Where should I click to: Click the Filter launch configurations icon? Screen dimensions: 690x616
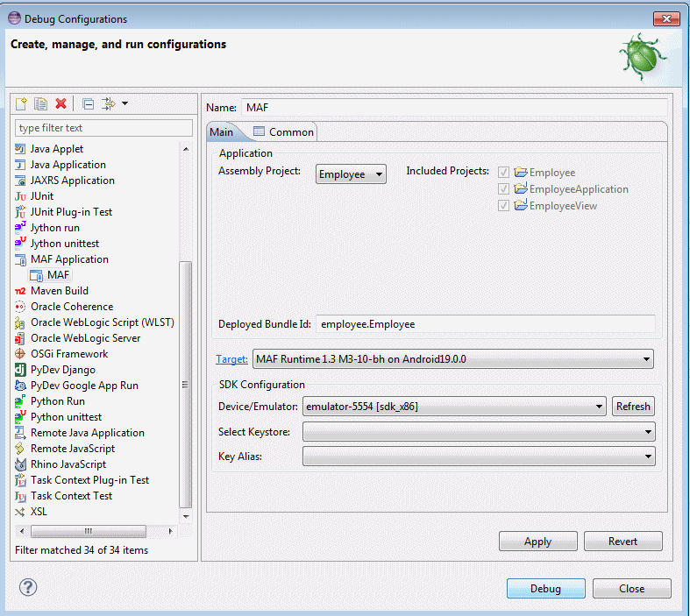(x=108, y=103)
